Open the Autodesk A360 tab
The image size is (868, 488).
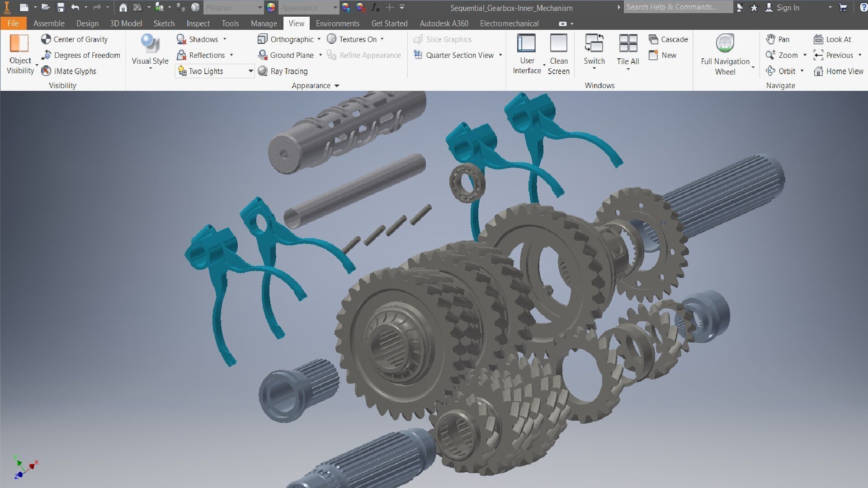(444, 23)
